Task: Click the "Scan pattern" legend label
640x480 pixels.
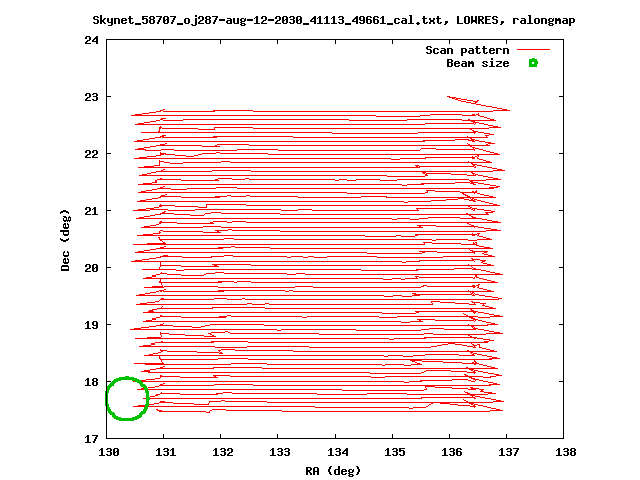Action: [467, 50]
